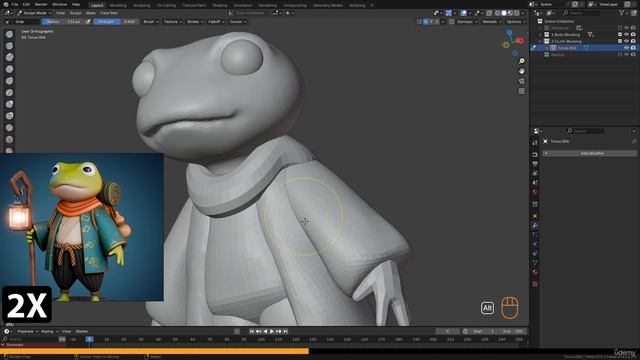Open the outliner filter funnel
This screenshot has width=640, height=360.
(622, 13)
